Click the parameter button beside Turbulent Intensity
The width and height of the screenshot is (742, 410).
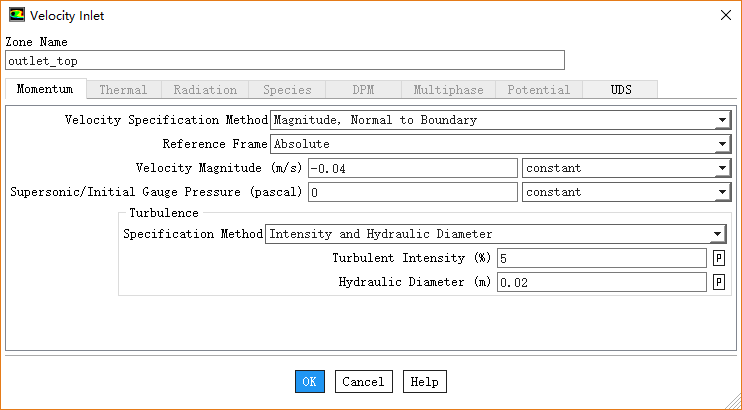(x=718, y=258)
